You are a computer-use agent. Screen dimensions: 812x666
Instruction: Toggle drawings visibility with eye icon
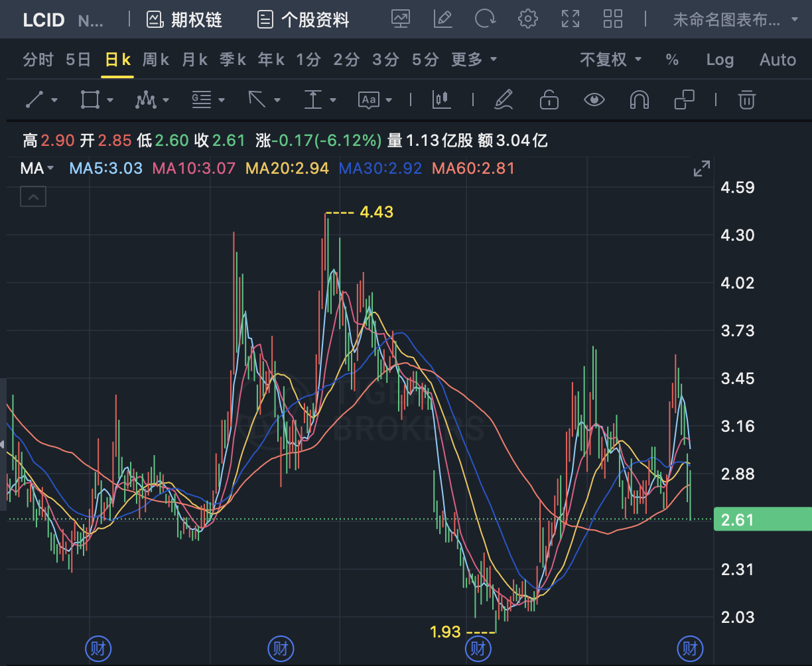[594, 100]
